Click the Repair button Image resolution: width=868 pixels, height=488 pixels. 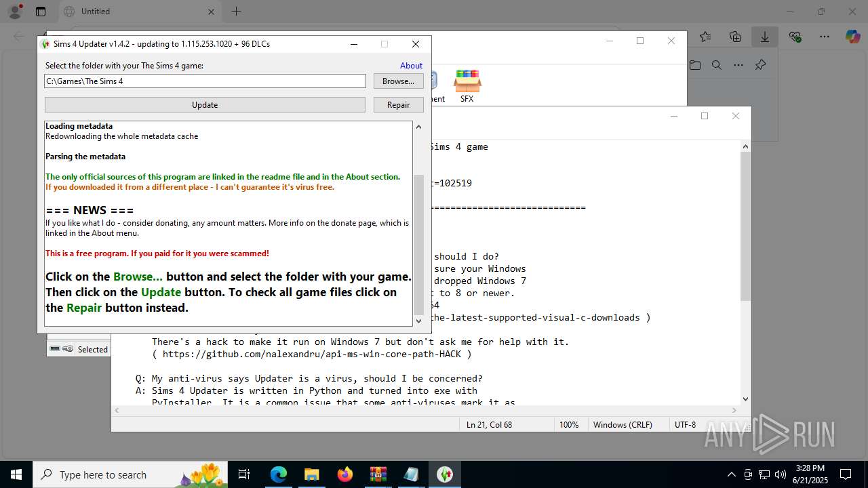point(399,105)
